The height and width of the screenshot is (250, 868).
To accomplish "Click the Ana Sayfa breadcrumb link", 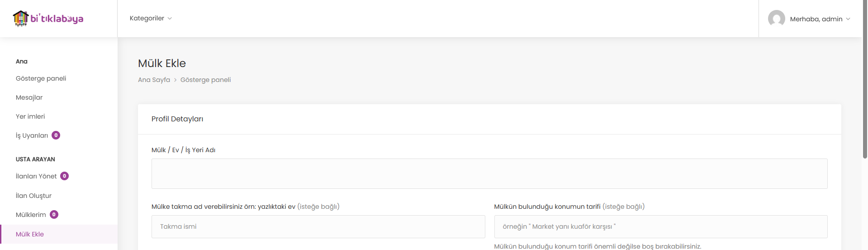I will [x=154, y=80].
